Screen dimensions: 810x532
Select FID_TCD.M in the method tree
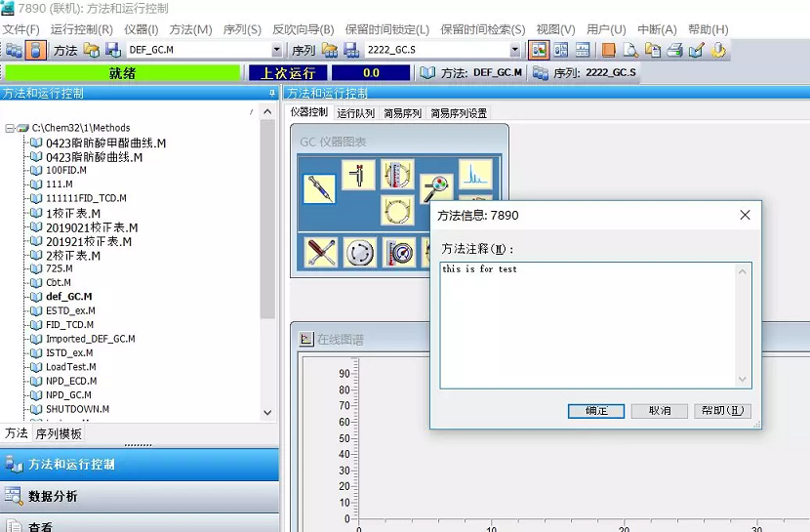point(69,325)
